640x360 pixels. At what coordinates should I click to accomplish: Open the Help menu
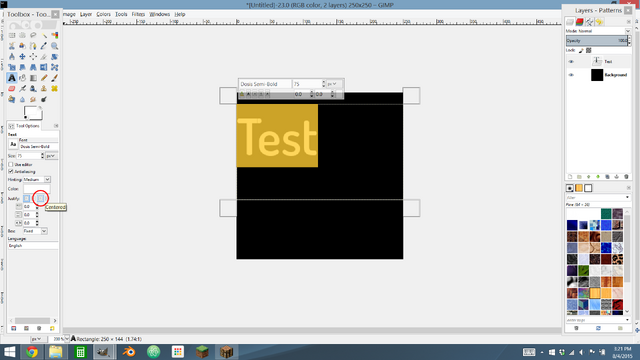180,14
